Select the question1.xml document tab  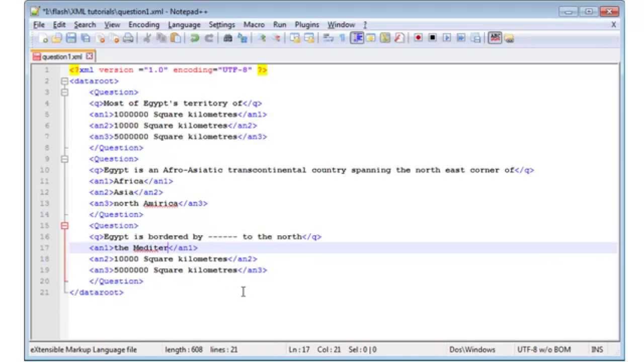pos(62,57)
